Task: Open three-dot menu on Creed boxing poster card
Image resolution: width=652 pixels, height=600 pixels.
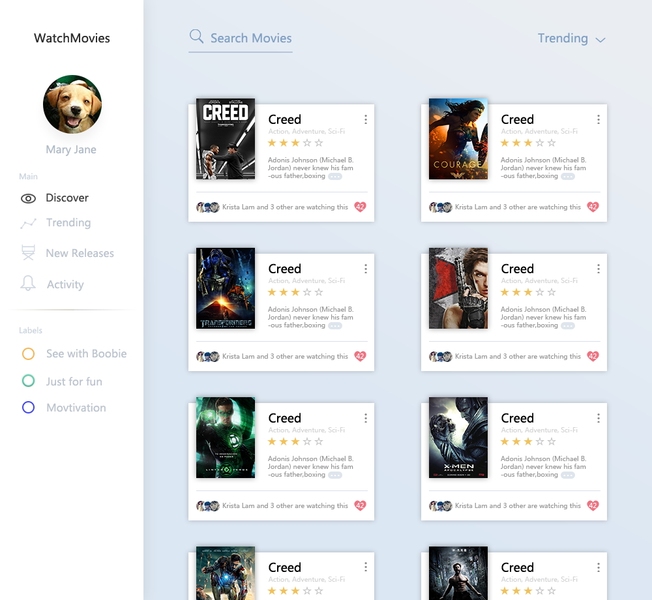Action: pos(366,120)
